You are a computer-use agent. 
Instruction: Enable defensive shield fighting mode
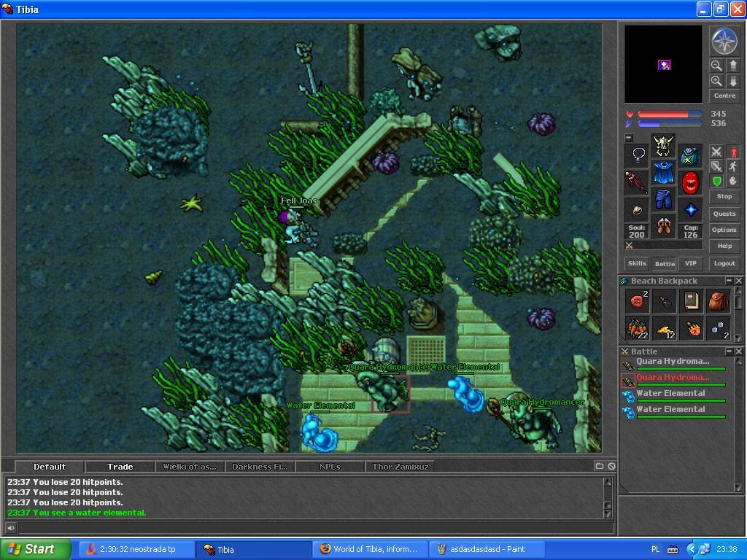[x=716, y=181]
